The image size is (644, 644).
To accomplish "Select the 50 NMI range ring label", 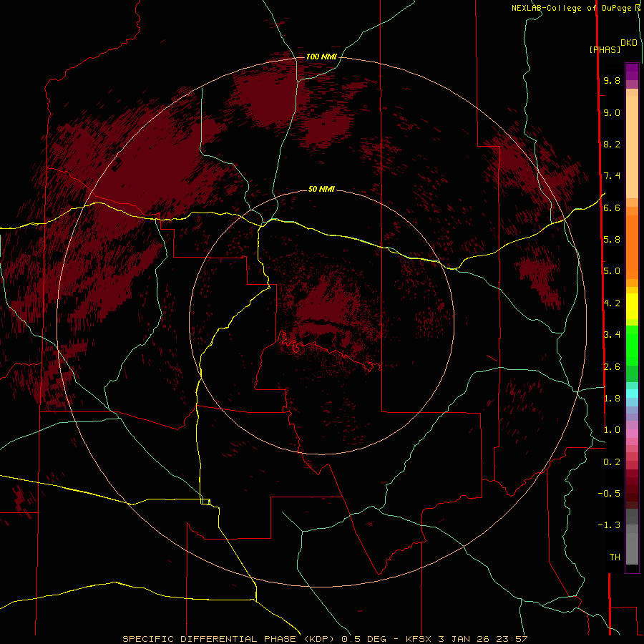I will (x=321, y=189).
